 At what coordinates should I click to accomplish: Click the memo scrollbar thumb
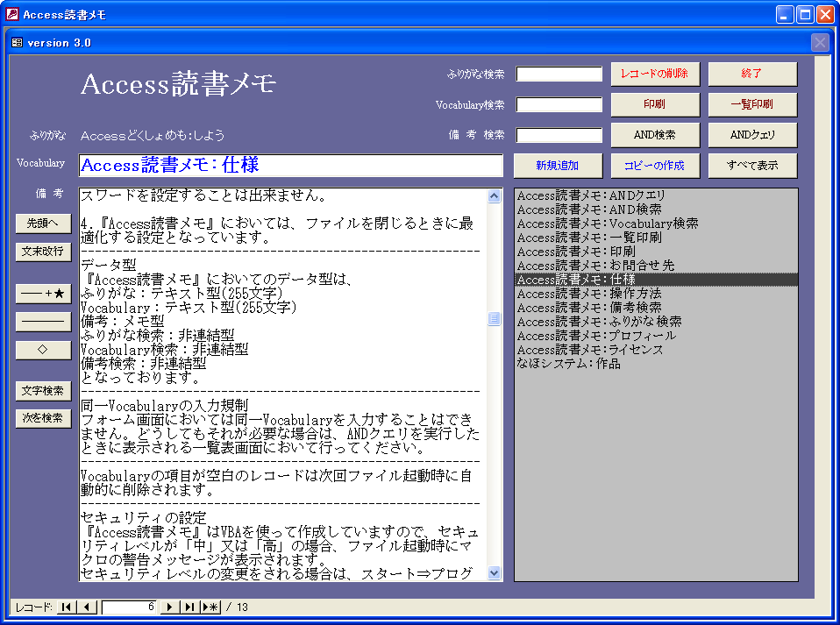(494, 319)
